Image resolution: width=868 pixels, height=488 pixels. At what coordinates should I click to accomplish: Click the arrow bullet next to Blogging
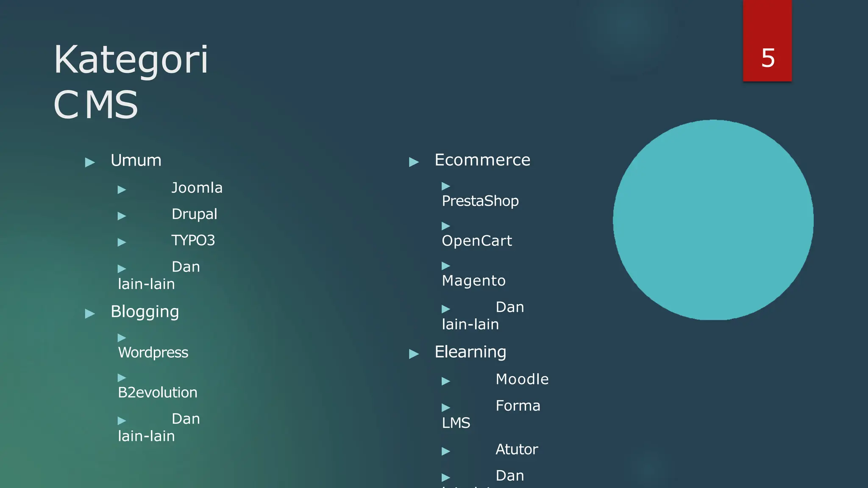click(x=90, y=313)
